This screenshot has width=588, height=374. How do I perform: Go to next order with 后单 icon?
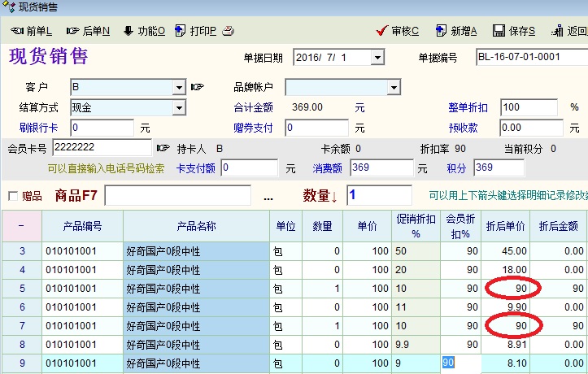point(74,31)
